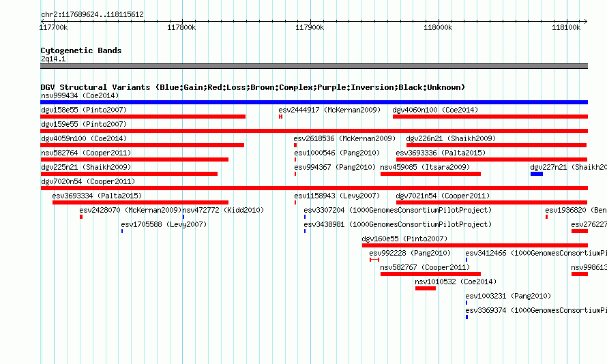Open esv3693336 (Palta2015) variant label
Viewport: 607px width, 364px height.
[x=441, y=153]
